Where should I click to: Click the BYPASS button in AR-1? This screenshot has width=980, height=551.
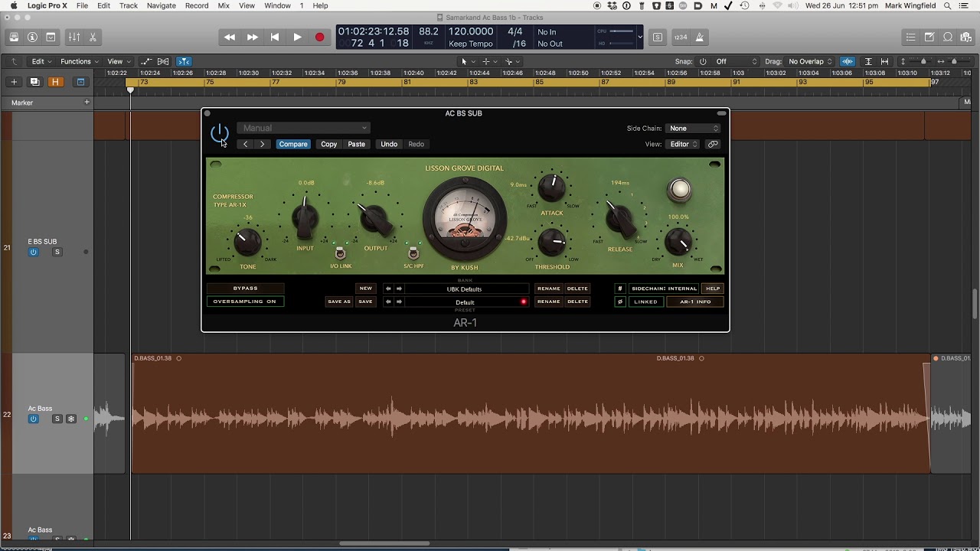[x=245, y=289]
